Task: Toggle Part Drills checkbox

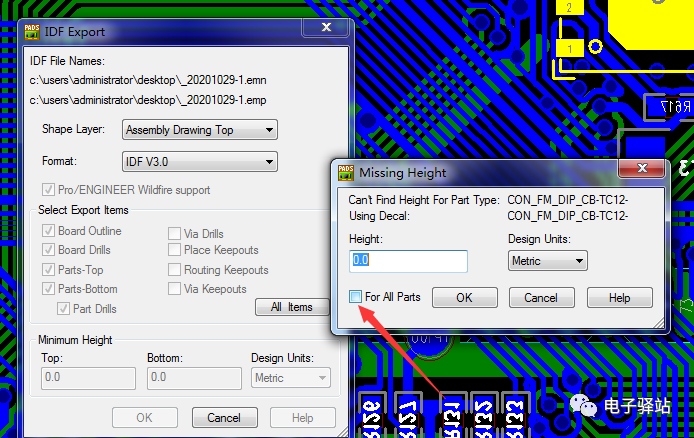Action: point(63,308)
